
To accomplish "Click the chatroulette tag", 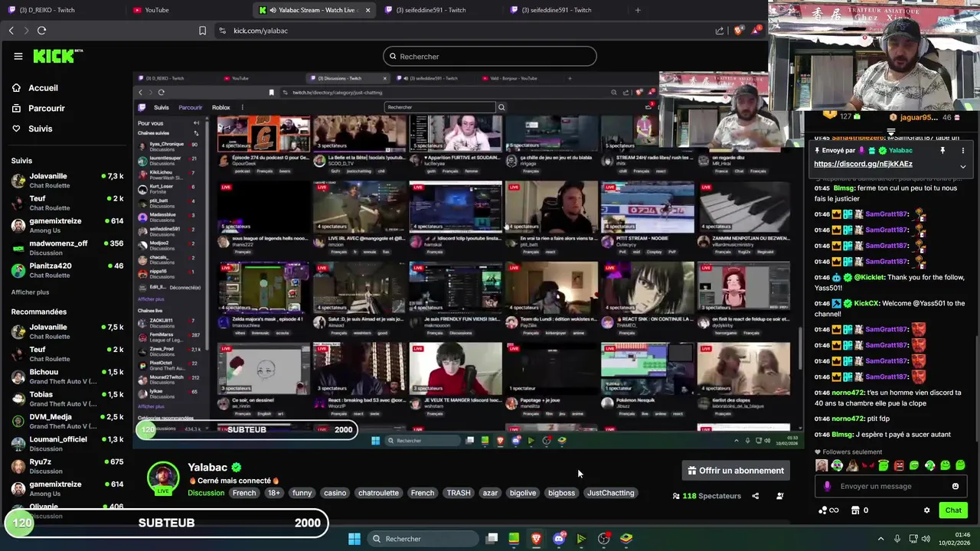I will pos(378,493).
